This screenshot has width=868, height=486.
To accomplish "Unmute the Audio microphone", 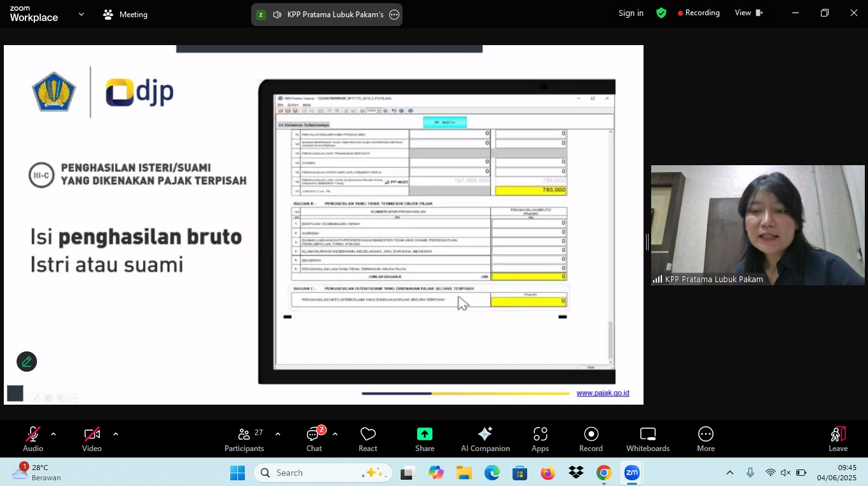I will point(32,439).
